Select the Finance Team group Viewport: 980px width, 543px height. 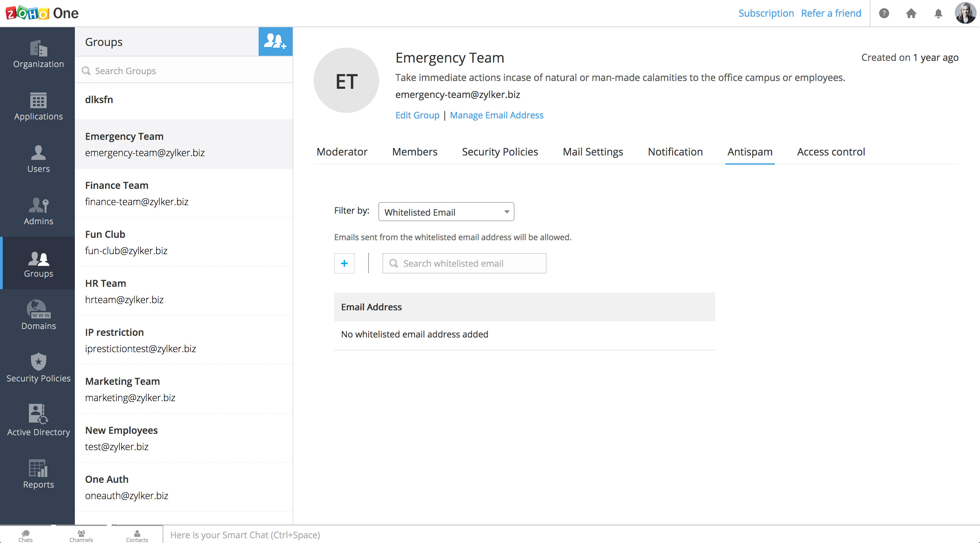click(184, 193)
